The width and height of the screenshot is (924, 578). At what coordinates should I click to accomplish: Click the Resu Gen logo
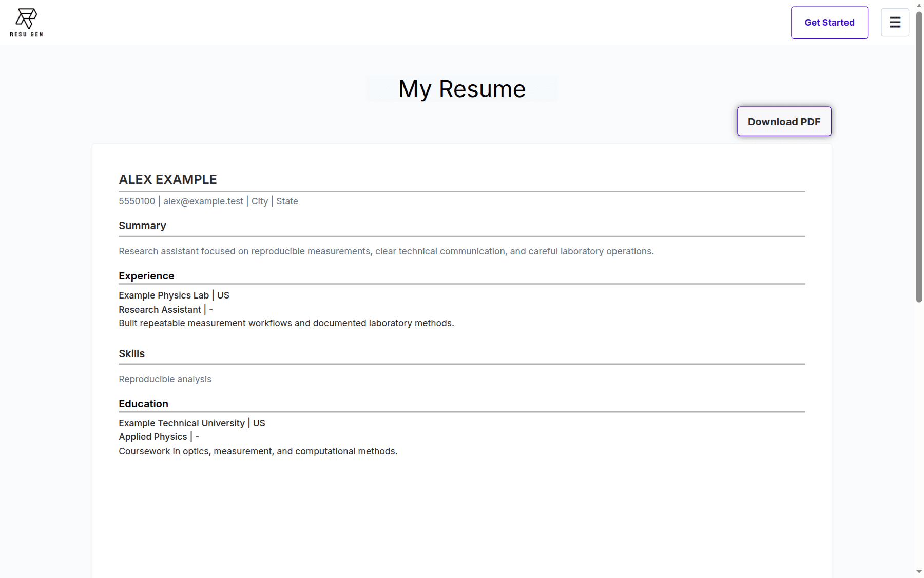26,23
